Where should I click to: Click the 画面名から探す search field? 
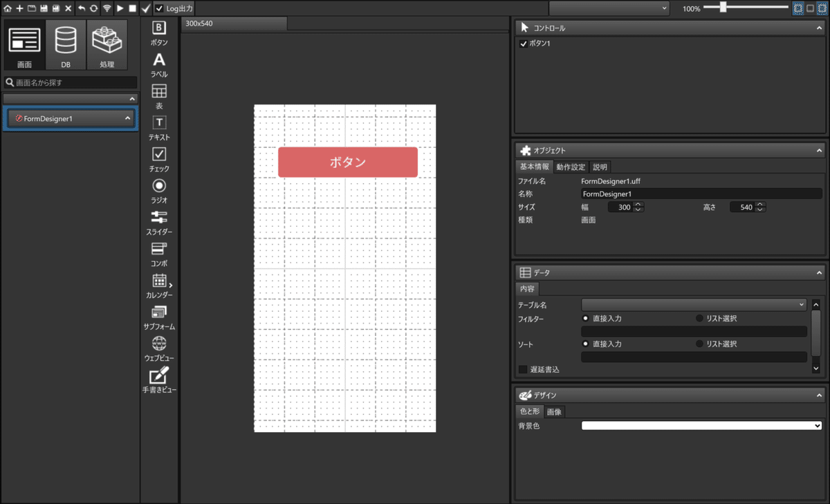tap(70, 82)
